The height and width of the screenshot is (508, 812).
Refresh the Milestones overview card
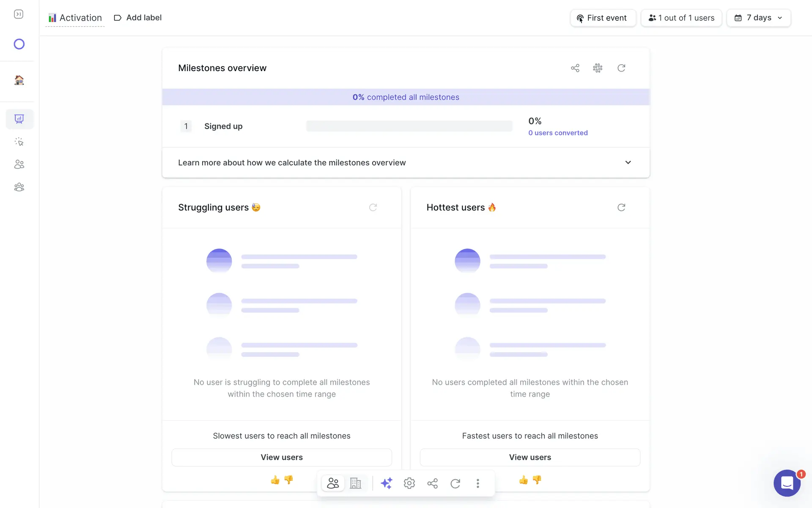pyautogui.click(x=621, y=68)
